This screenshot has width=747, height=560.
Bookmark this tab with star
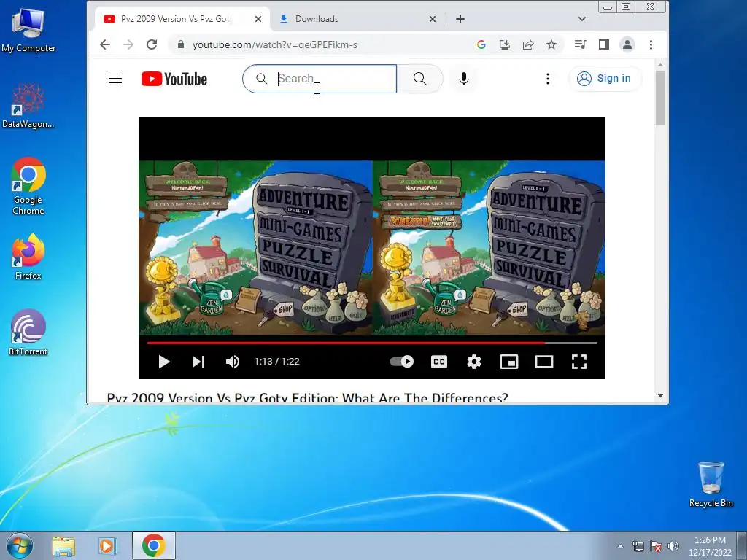pos(551,44)
